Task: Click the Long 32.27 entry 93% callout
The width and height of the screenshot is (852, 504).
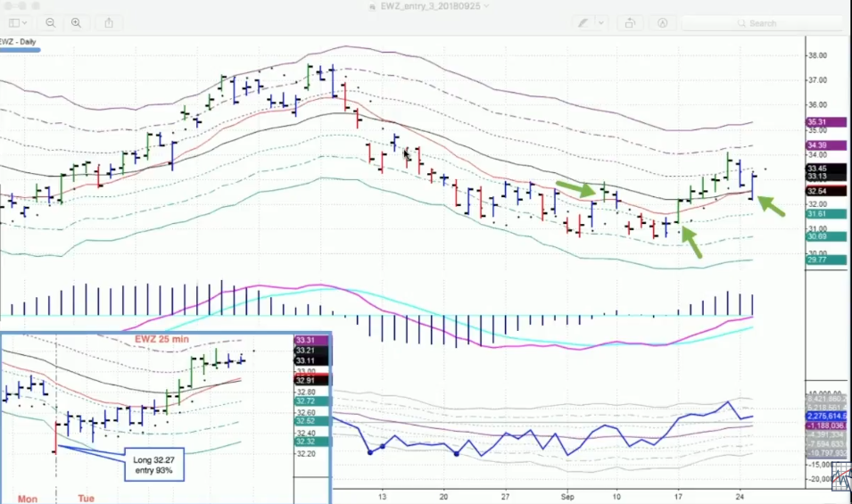Action: coord(153,464)
